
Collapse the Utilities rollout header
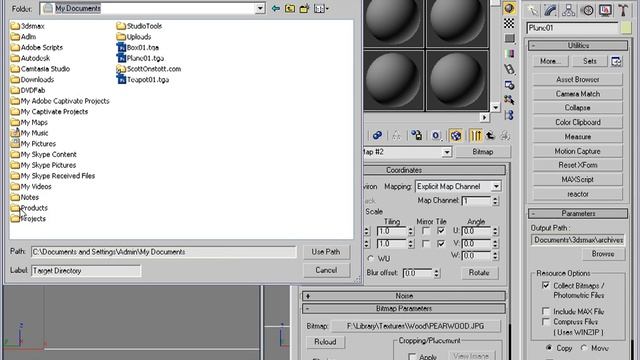[578, 45]
